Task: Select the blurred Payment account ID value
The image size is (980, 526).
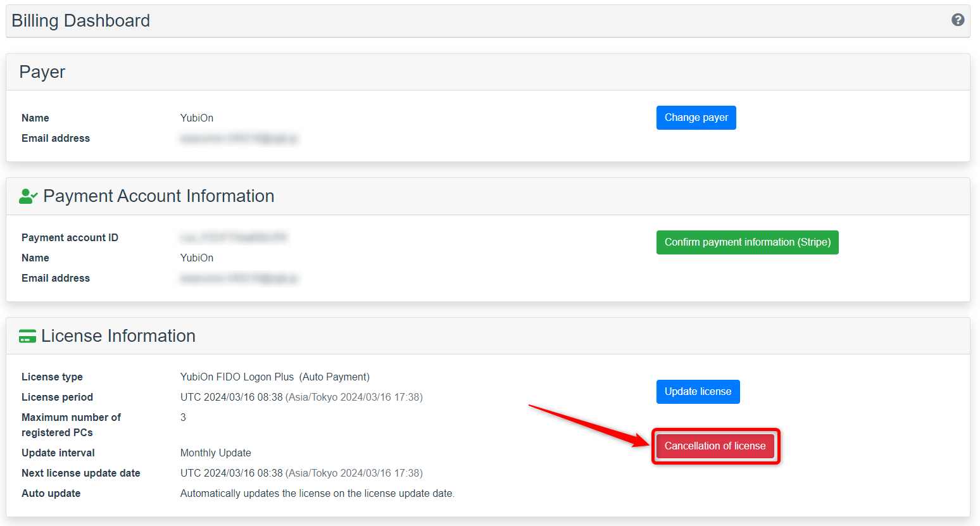Action: coord(234,238)
